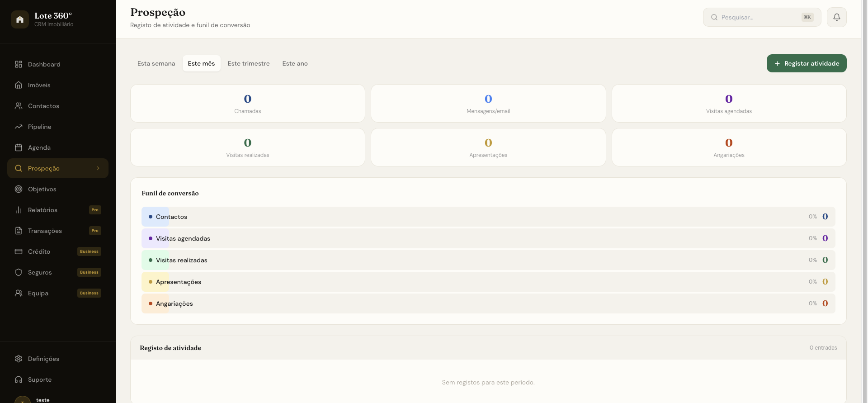868x403 pixels.
Task: Click the Contactos people icon
Action: (19, 106)
